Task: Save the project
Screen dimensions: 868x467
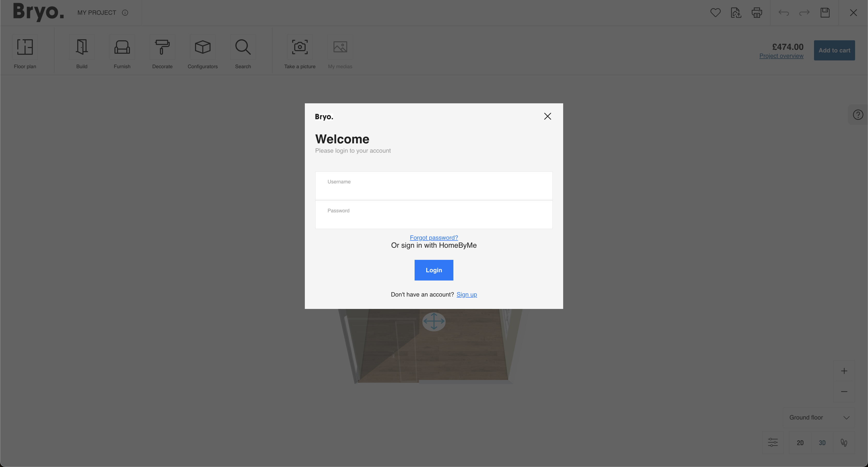Action: [x=825, y=12]
